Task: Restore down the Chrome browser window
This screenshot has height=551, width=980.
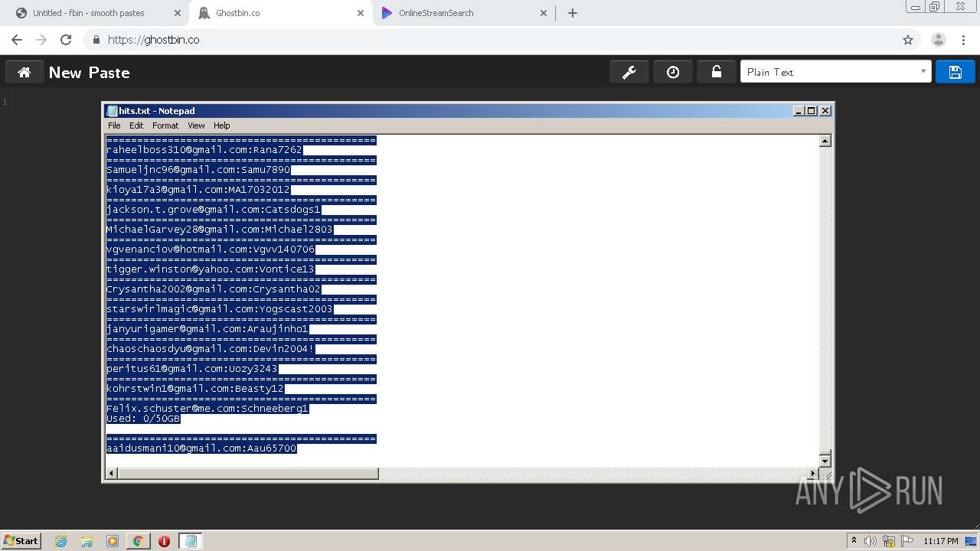Action: tap(935, 6)
